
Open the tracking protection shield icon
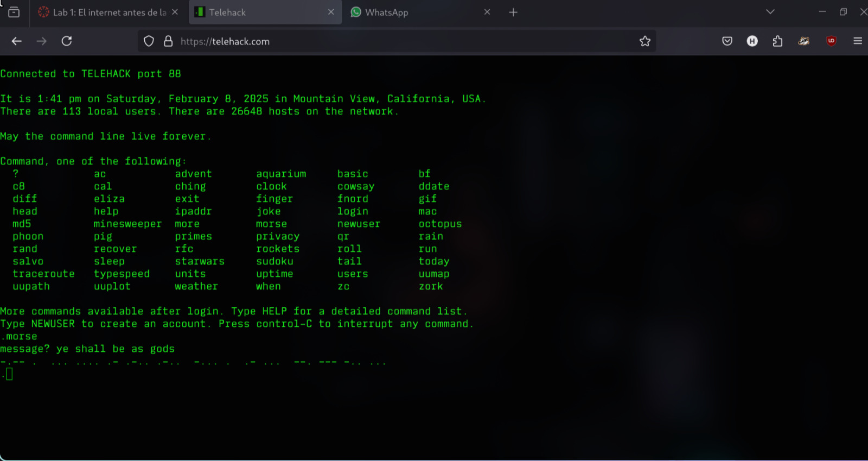click(x=149, y=41)
